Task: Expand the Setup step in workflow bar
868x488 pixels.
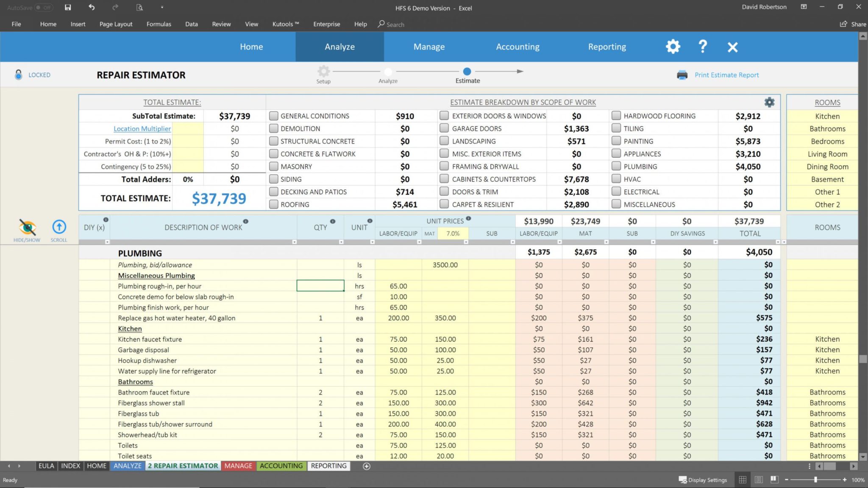Action: 323,72
